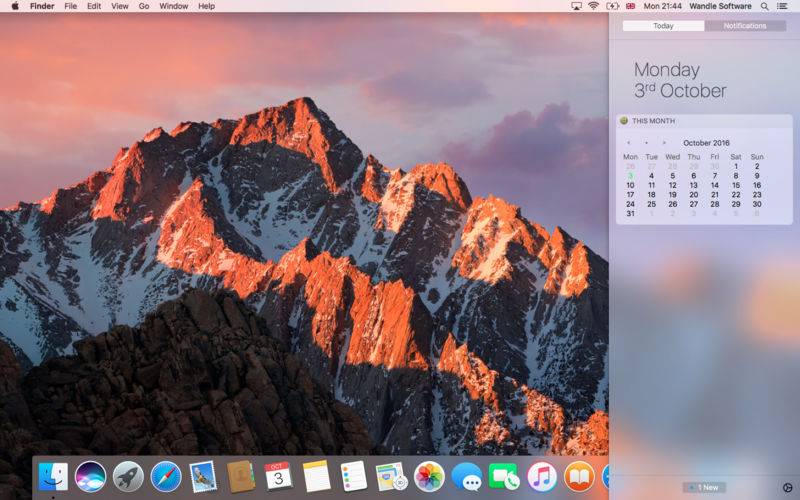Launch Safari from the Dock
The width and height of the screenshot is (800, 500).
[x=166, y=476]
